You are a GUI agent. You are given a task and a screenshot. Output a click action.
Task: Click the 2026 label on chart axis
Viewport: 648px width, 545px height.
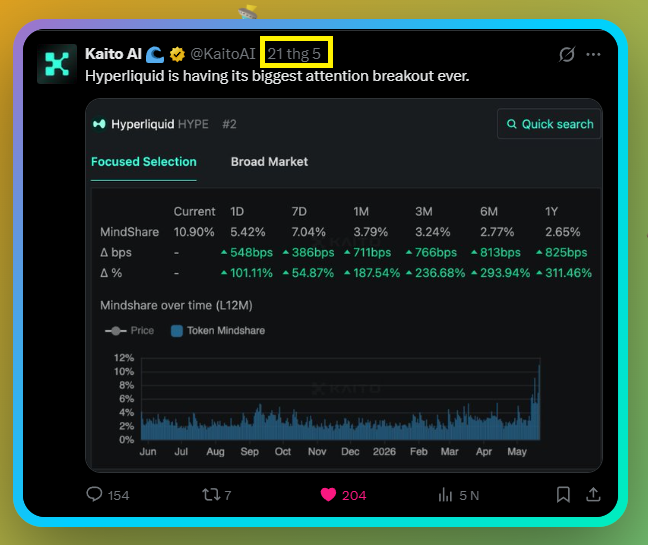click(x=384, y=452)
